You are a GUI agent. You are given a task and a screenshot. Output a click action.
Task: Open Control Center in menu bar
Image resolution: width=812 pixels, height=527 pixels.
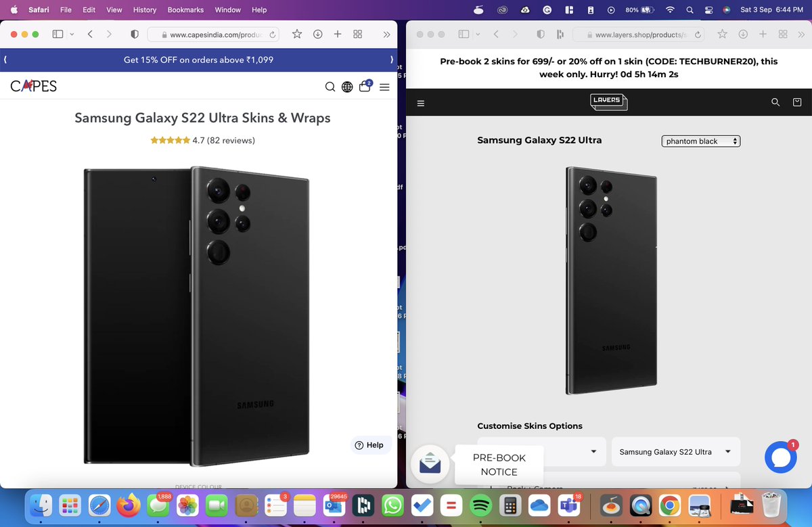708,10
